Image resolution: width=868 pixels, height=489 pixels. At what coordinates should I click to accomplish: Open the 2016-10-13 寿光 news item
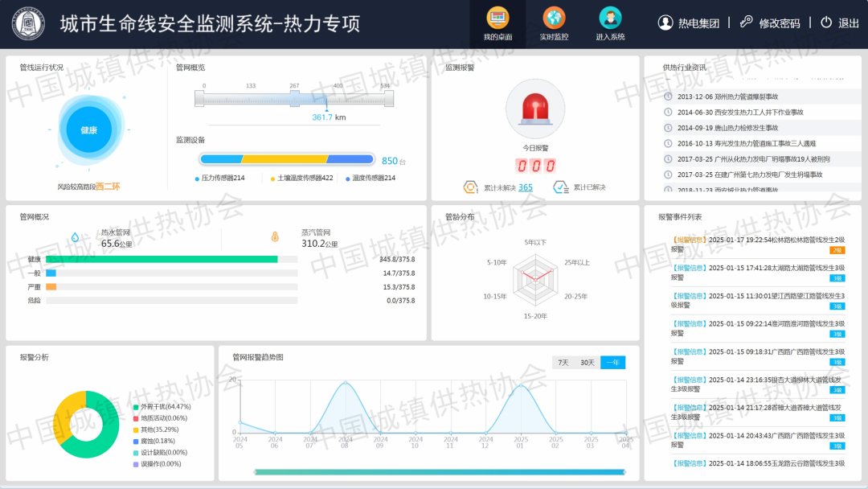(x=735, y=143)
